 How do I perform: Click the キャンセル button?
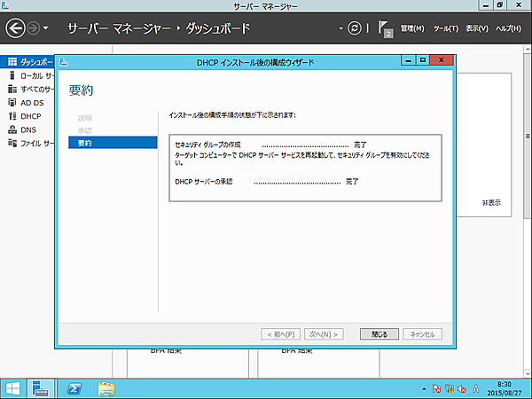422,334
